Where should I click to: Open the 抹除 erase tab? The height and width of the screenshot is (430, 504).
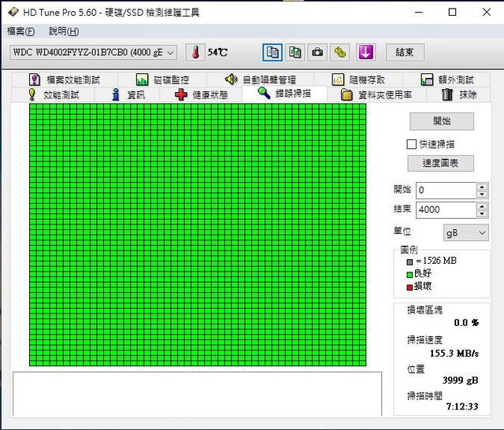point(459,95)
